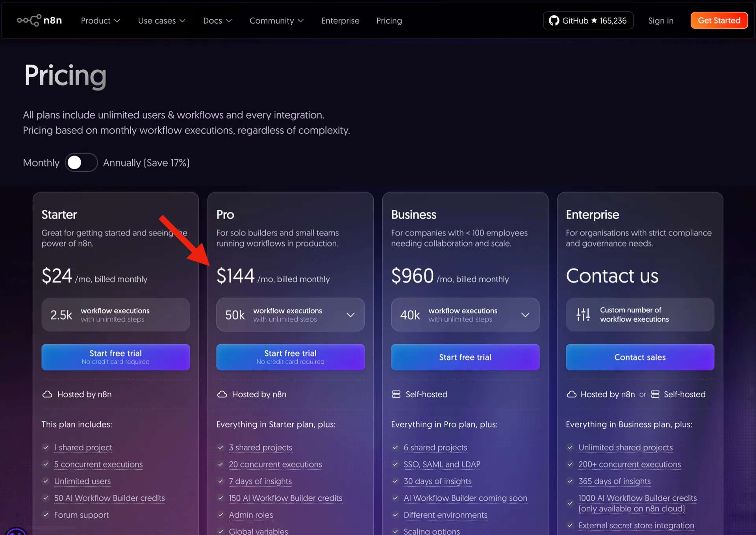Toggle billing from Monthly to Annually
The height and width of the screenshot is (535, 756).
pos(81,163)
